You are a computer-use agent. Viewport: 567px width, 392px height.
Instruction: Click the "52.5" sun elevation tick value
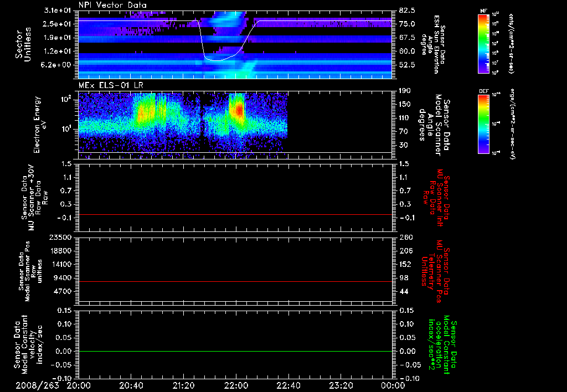pos(407,65)
